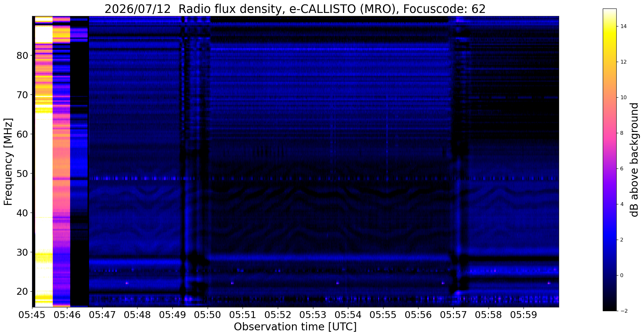This screenshot has height=336, width=644.
Task: Click the 05:53 time axis label
Action: [313, 315]
